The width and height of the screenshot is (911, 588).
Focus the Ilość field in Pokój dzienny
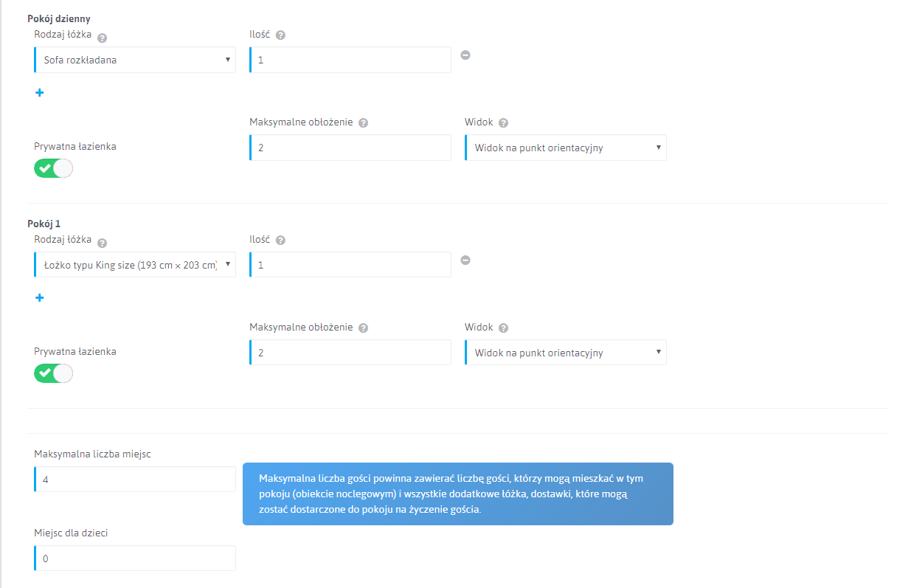pyautogui.click(x=350, y=60)
